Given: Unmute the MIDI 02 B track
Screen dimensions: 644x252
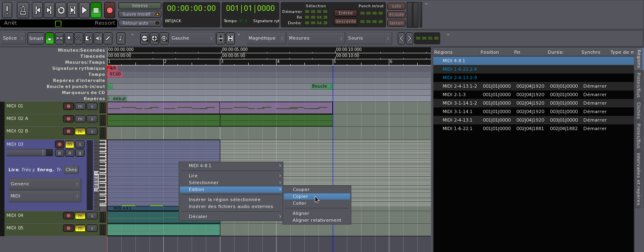Looking at the screenshot, I should pos(80,132).
